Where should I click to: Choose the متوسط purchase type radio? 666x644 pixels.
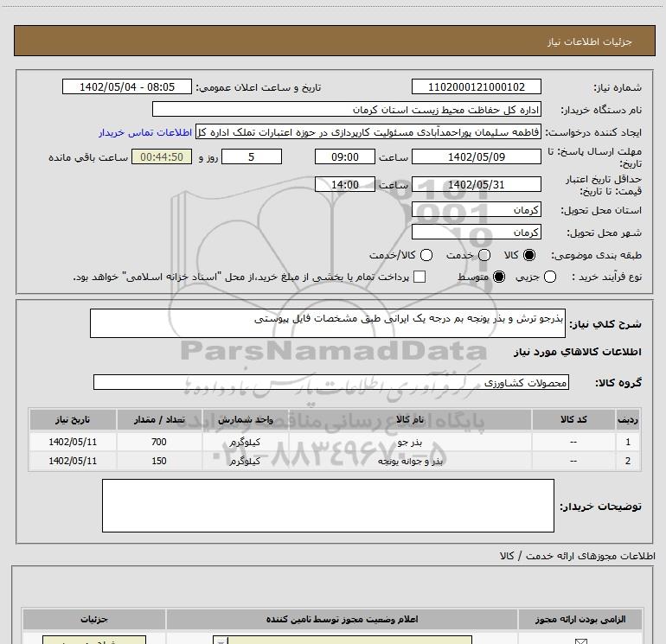(499, 277)
